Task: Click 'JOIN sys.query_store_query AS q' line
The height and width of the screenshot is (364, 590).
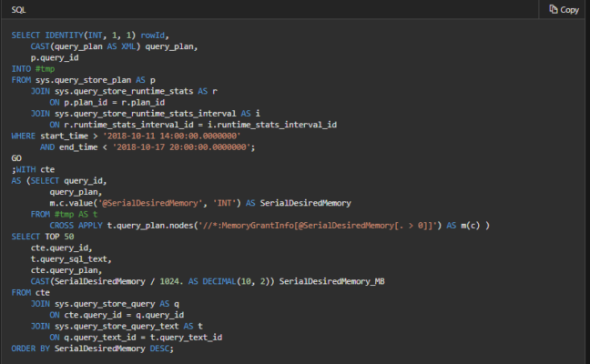Action: [x=105, y=304]
